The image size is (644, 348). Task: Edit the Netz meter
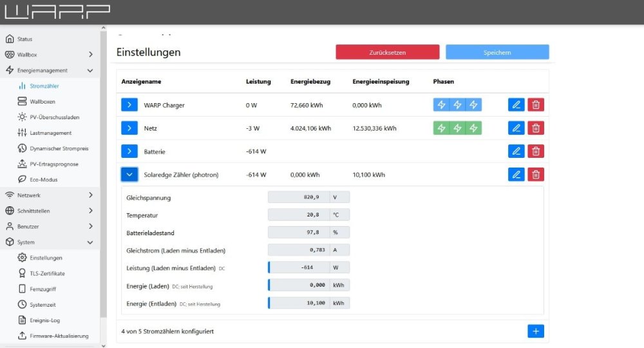pos(516,128)
